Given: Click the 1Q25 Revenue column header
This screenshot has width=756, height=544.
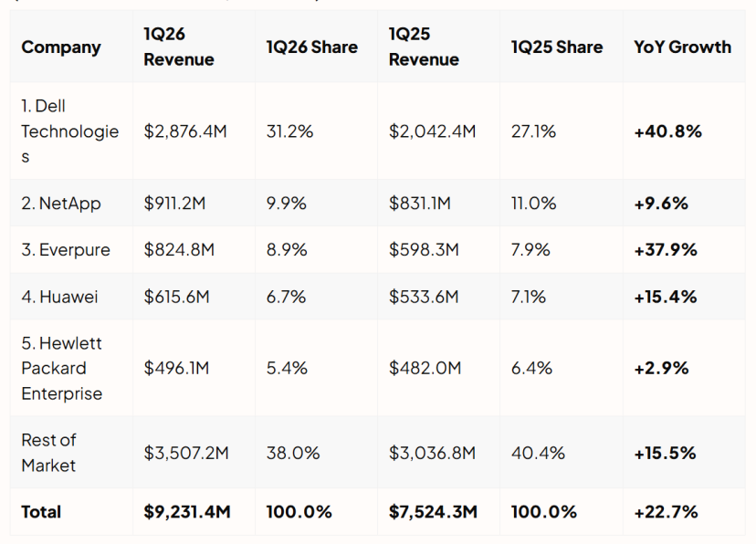Looking at the screenshot, I should coord(424,47).
